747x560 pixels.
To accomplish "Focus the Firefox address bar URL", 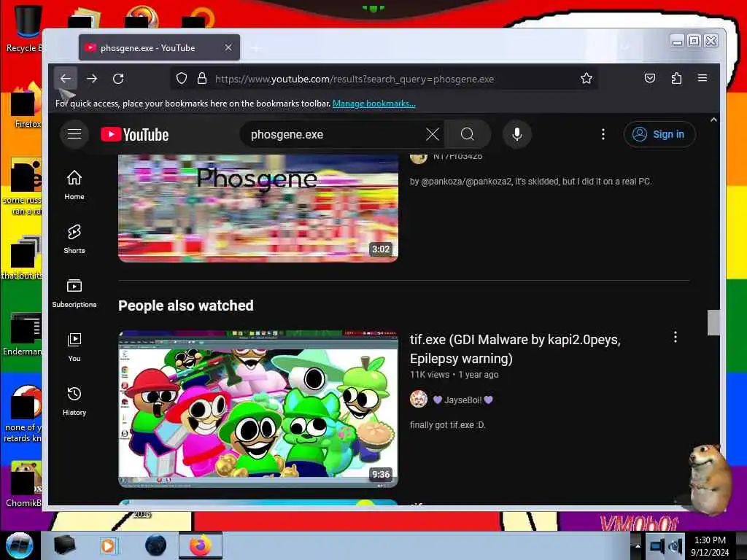I will tap(355, 79).
